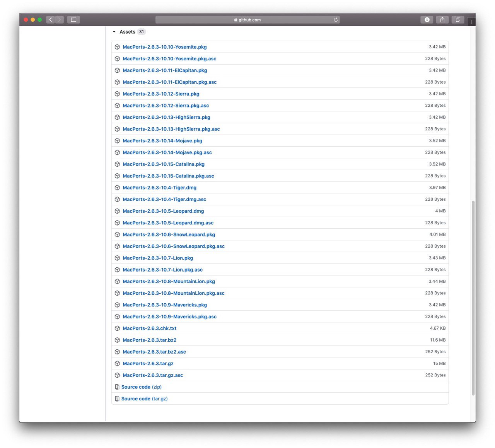Download MacPorts-2.6.3.tar.bz2 archive
The image size is (495, 448).
(149, 340)
